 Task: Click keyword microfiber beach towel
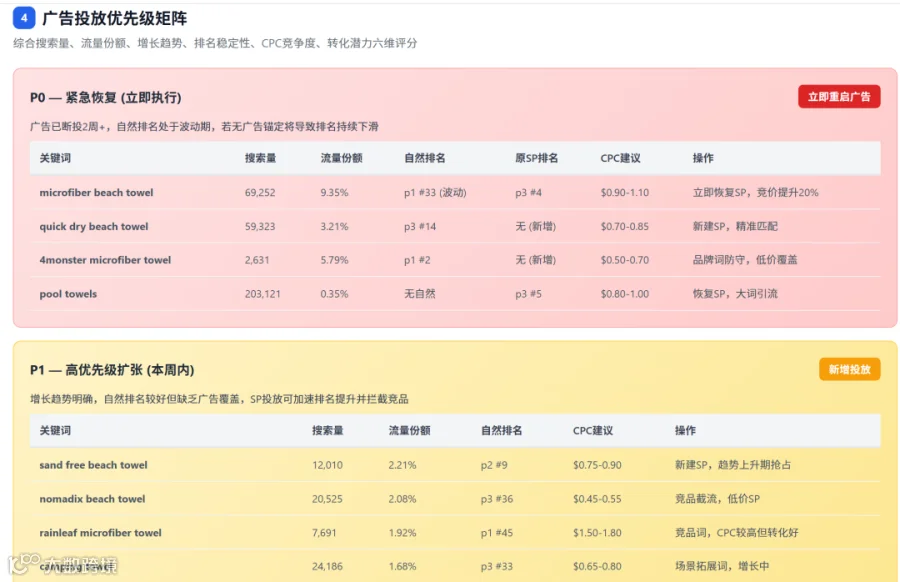coord(96,193)
